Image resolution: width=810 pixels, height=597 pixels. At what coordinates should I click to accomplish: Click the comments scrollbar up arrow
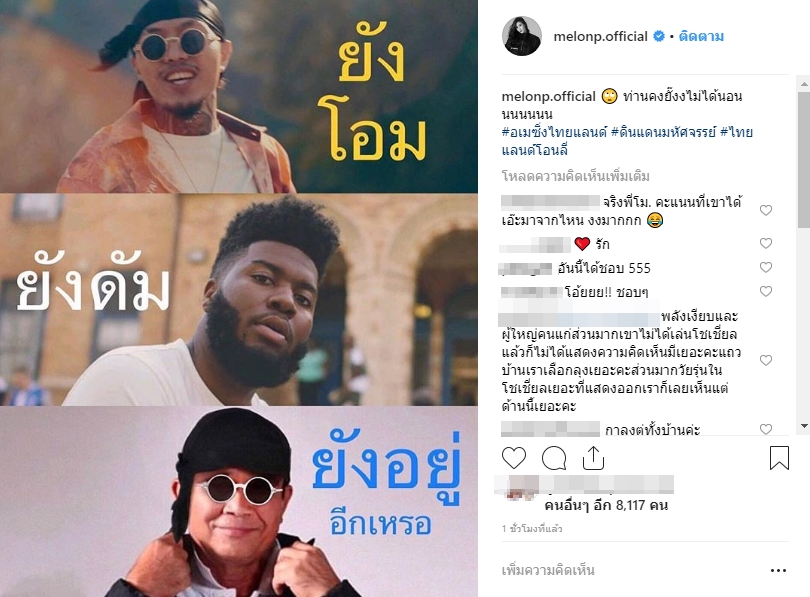pyautogui.click(x=804, y=83)
